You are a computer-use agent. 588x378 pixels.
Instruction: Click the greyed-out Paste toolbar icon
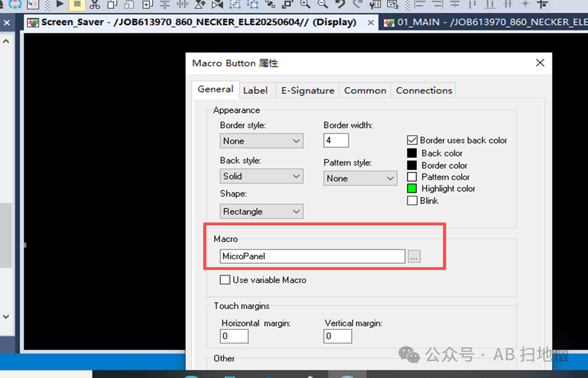129,4
